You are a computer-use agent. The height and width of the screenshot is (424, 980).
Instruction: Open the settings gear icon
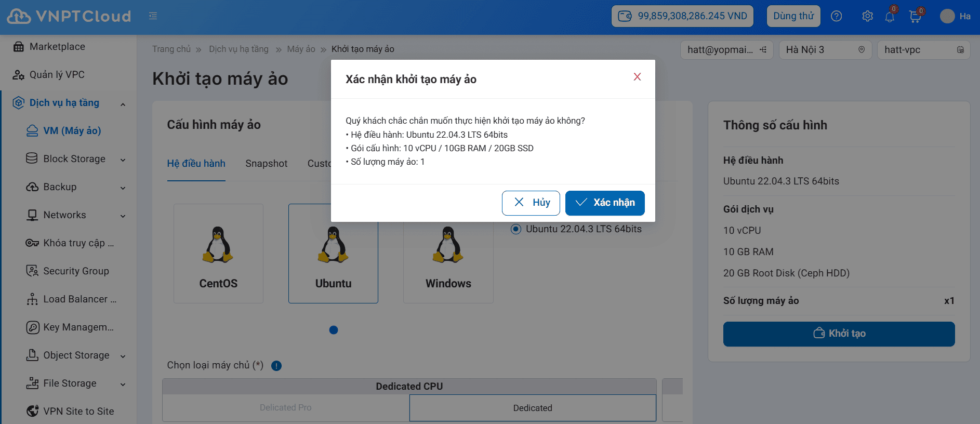[x=867, y=16]
